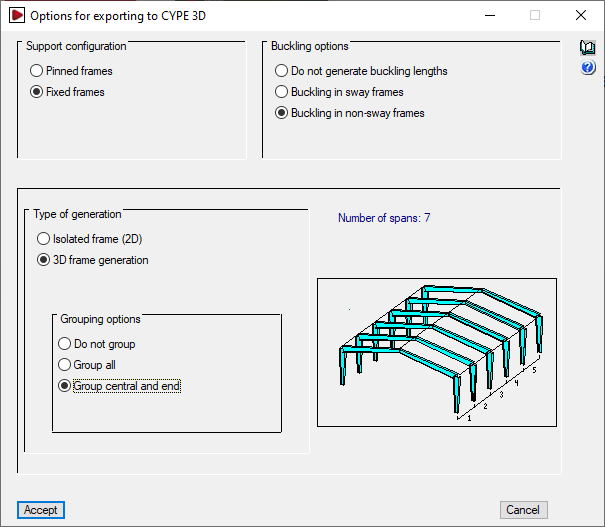Click the Grouping options group label
This screenshot has width=605, height=527.
(100, 319)
